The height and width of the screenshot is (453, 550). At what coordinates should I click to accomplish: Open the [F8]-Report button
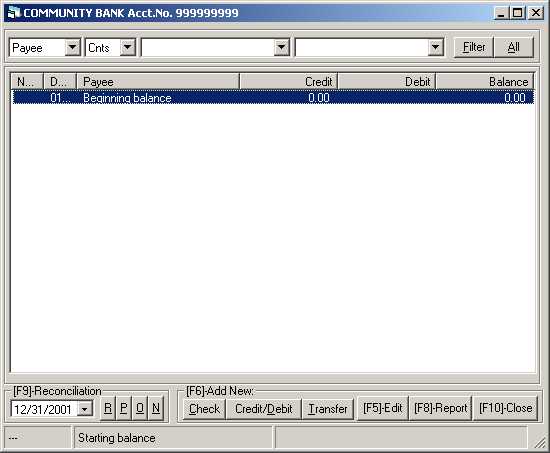pyautogui.click(x=441, y=408)
